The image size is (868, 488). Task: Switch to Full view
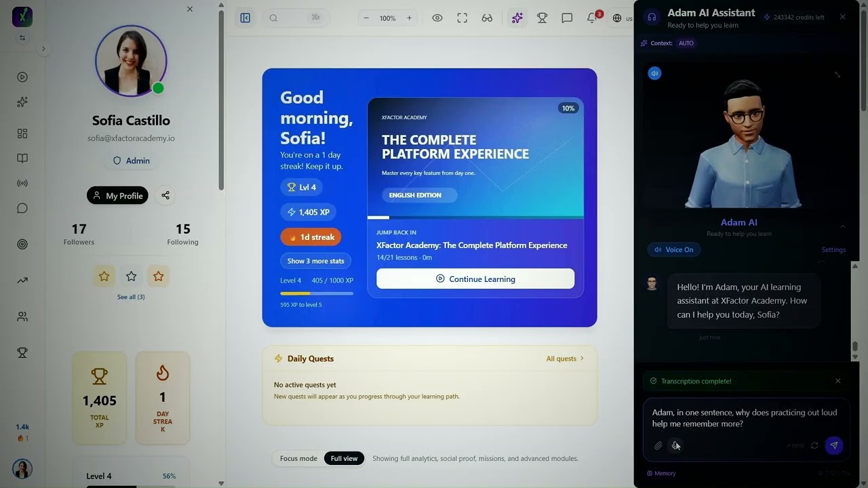pos(344,459)
